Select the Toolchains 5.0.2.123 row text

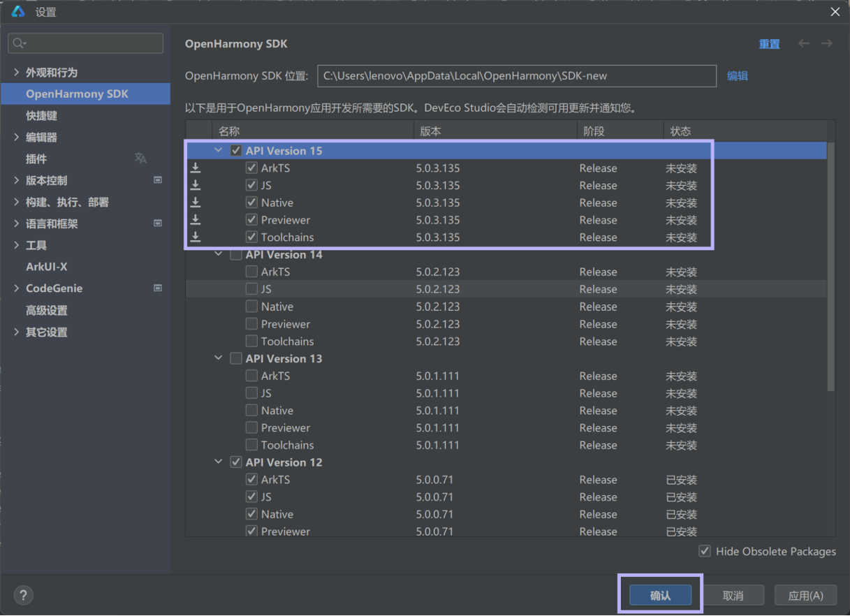287,341
